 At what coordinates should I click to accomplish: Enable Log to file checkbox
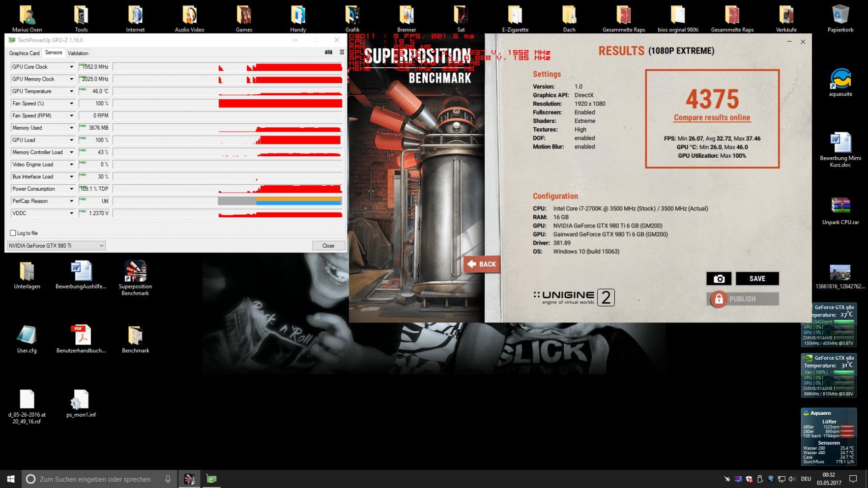click(13, 233)
